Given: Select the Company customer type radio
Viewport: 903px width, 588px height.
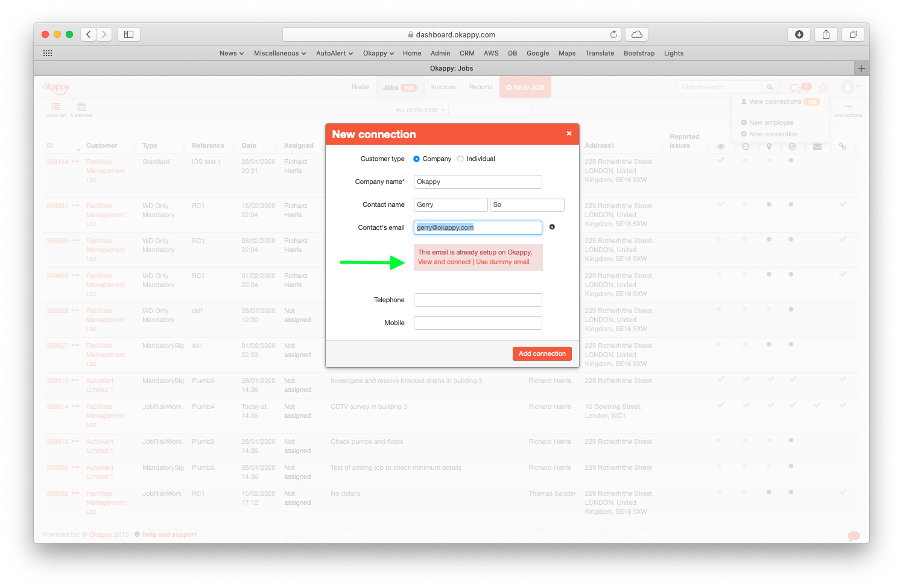Looking at the screenshot, I should coord(416,159).
